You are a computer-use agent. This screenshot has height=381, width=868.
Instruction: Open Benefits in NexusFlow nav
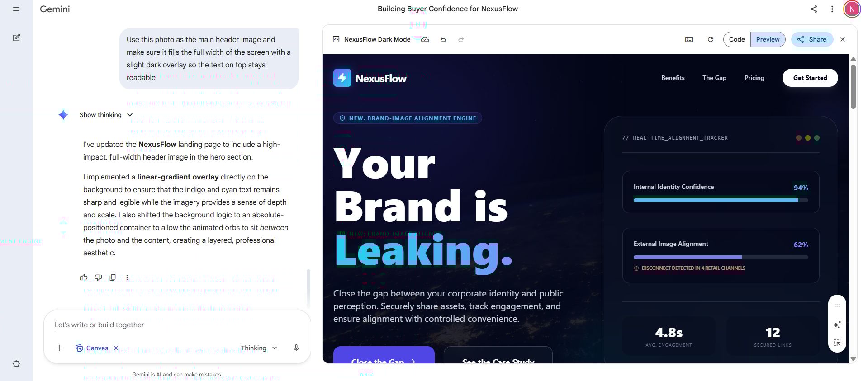tap(673, 78)
